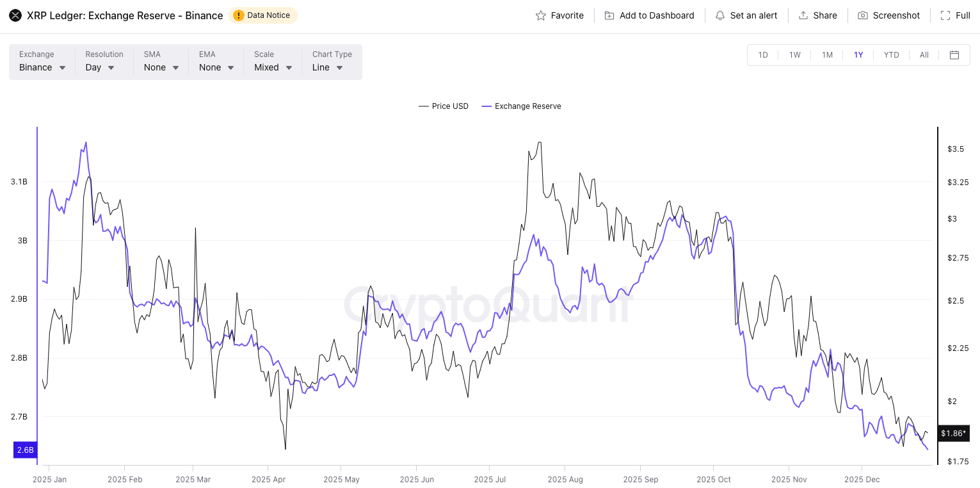Open the custom date range calendar icon
The height and width of the screenshot is (488, 980).
[954, 55]
